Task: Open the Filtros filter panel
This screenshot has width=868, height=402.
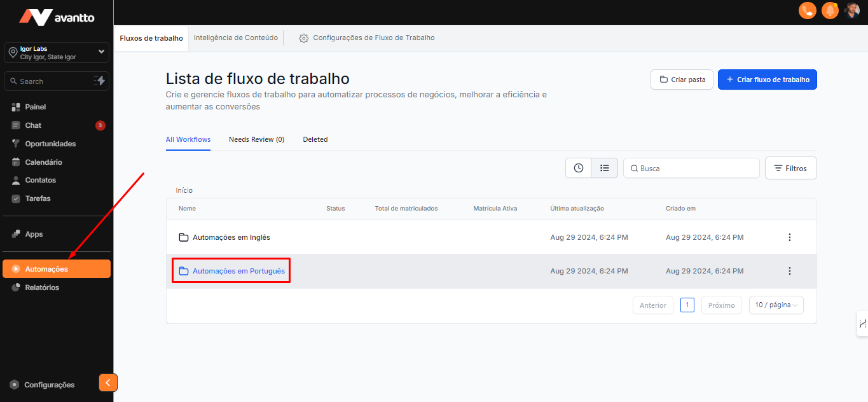Action: (x=790, y=169)
